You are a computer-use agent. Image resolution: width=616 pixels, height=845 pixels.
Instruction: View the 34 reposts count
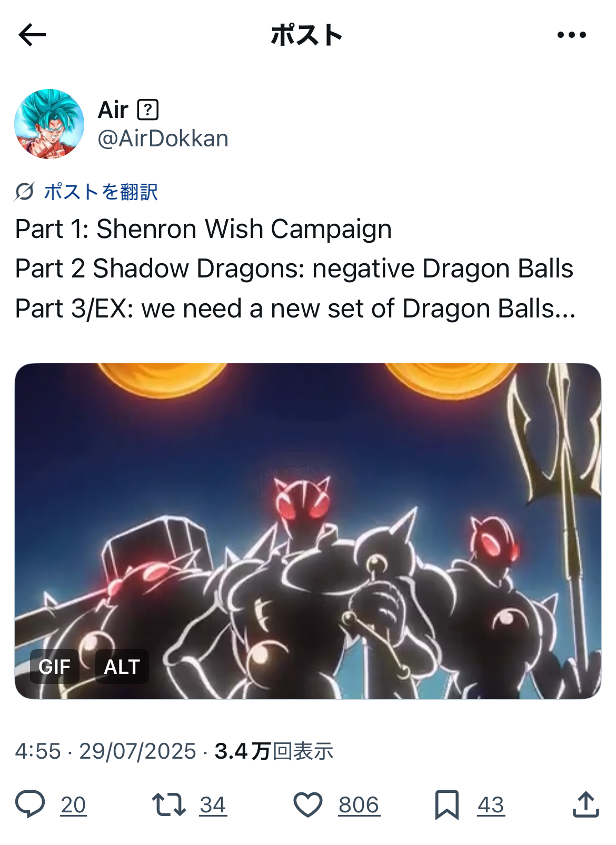click(x=213, y=805)
